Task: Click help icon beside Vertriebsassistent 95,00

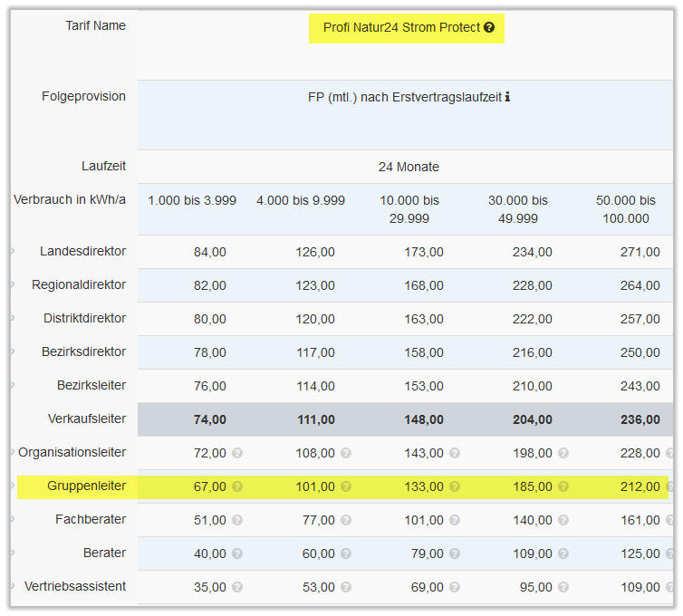Action: click(x=563, y=587)
